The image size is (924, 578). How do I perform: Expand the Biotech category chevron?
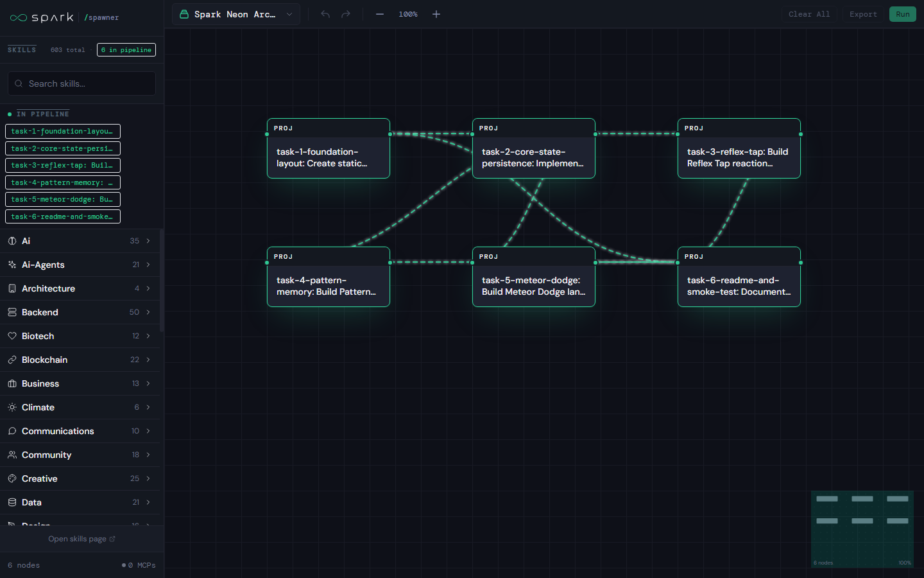click(x=148, y=336)
